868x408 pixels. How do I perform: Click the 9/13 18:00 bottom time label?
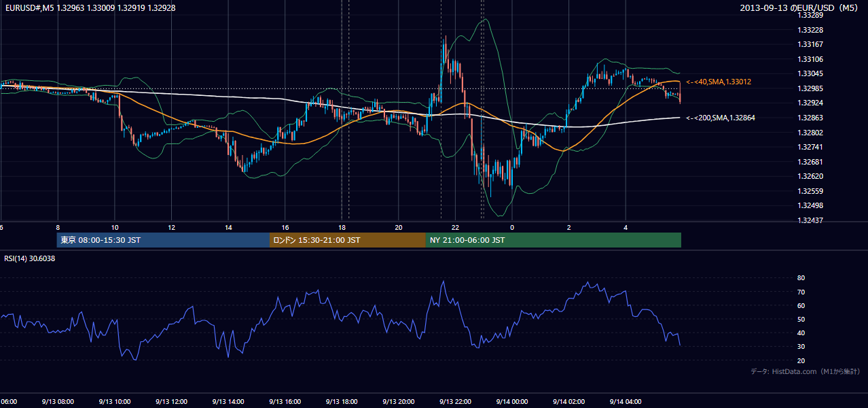click(342, 402)
